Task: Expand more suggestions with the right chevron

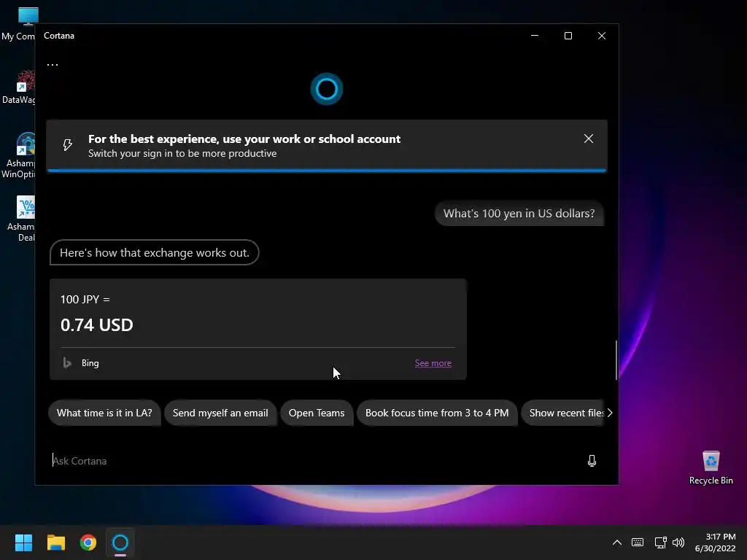Action: [x=610, y=413]
